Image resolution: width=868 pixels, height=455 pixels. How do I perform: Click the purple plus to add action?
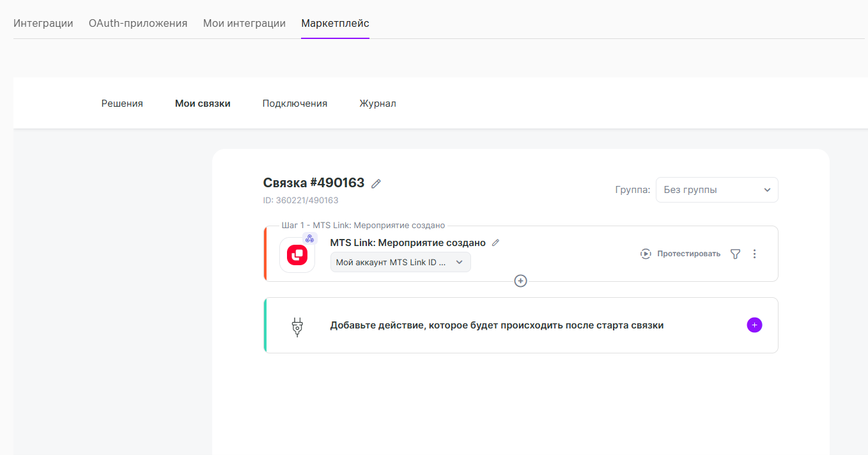[x=754, y=325]
